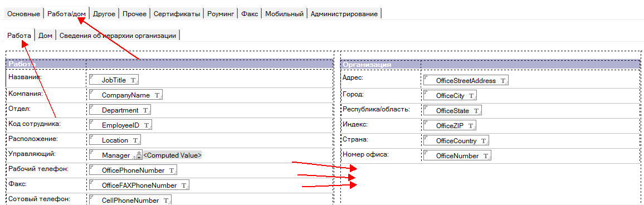Click the Department field
This screenshot has height=205, width=644.
pyautogui.click(x=120, y=110)
